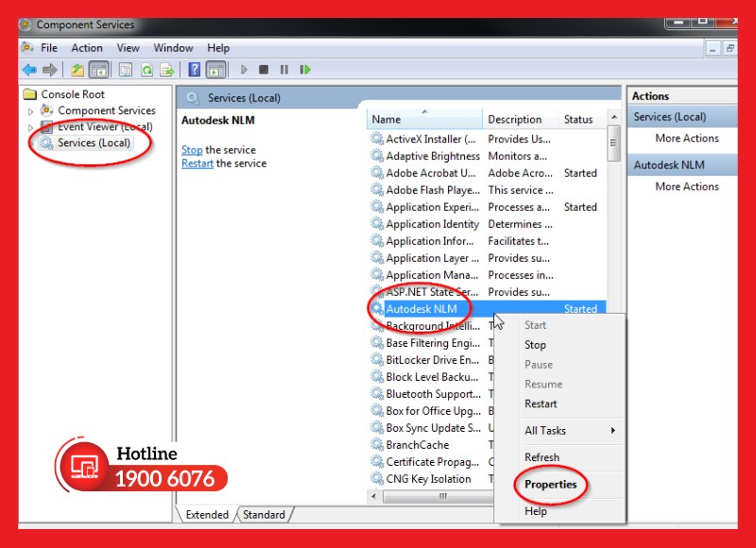Click the Forward arrow toolbar icon
Image resolution: width=756 pixels, height=548 pixels.
point(50,70)
